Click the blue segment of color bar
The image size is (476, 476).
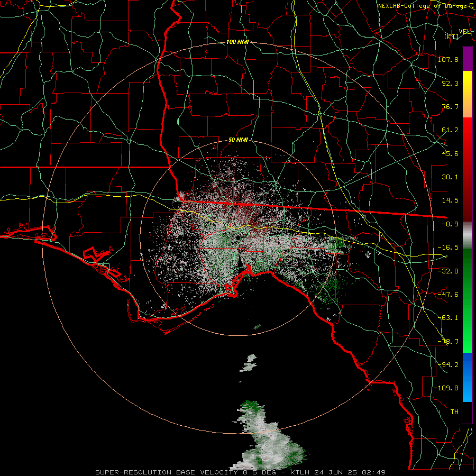click(x=467, y=377)
